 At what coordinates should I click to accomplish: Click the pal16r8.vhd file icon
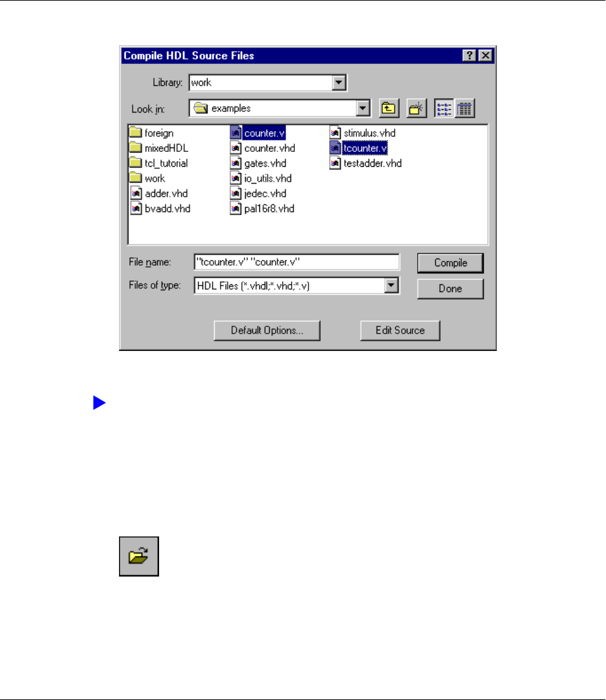point(235,209)
